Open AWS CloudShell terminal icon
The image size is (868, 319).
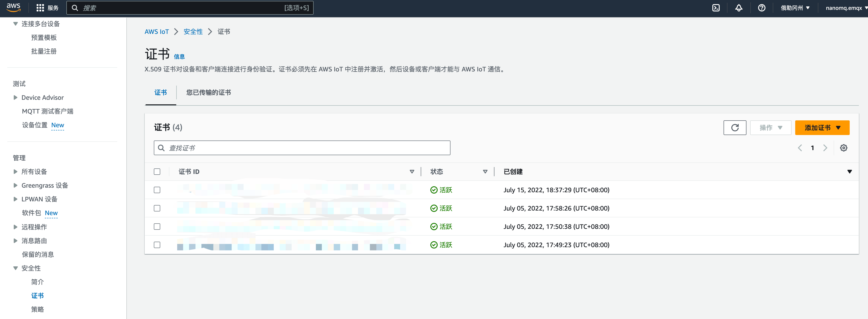[x=716, y=8]
